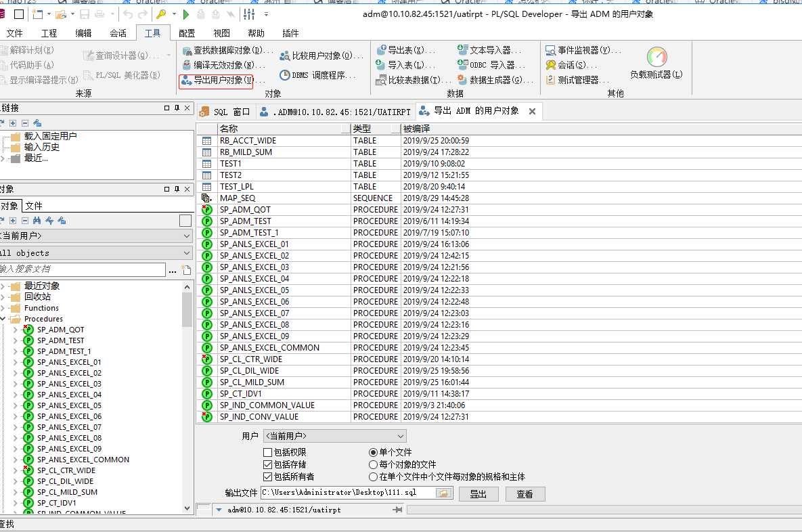Uncheck the 包括所有者 checkbox

[x=267, y=476]
